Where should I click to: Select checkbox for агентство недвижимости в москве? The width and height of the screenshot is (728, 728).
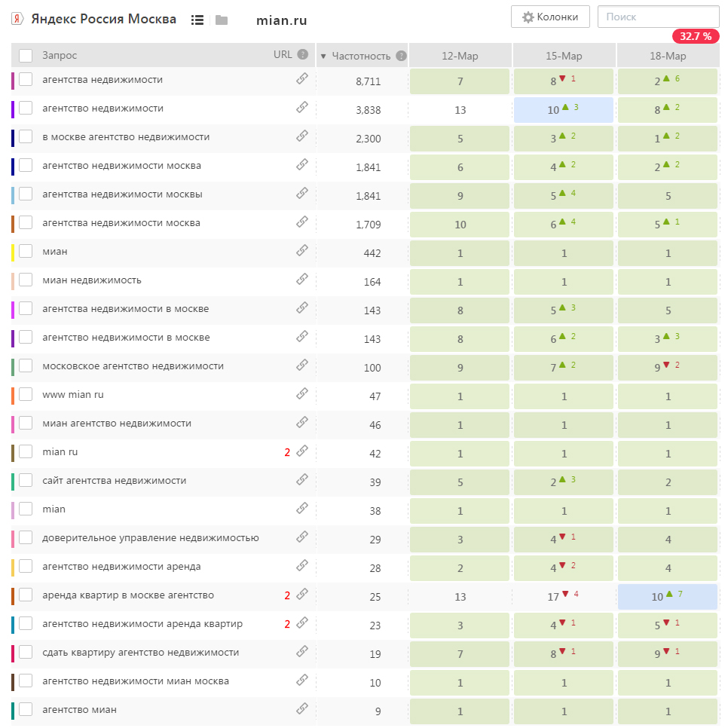coord(26,337)
